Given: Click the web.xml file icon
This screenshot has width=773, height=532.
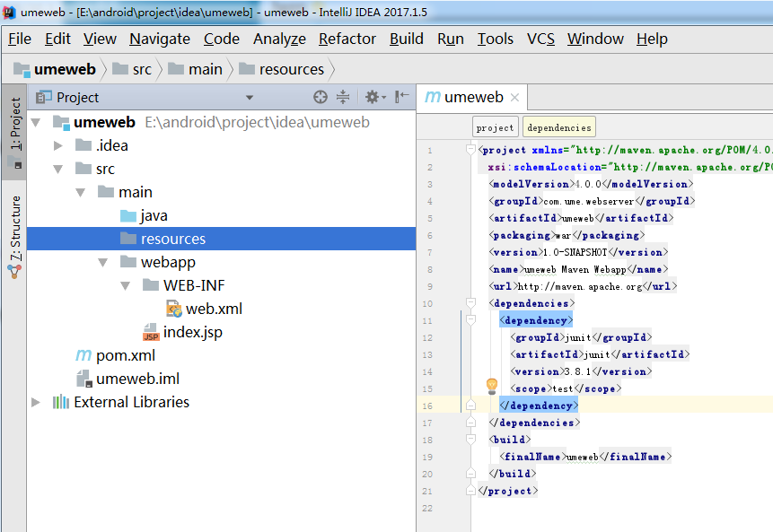Looking at the screenshot, I should 173,308.
